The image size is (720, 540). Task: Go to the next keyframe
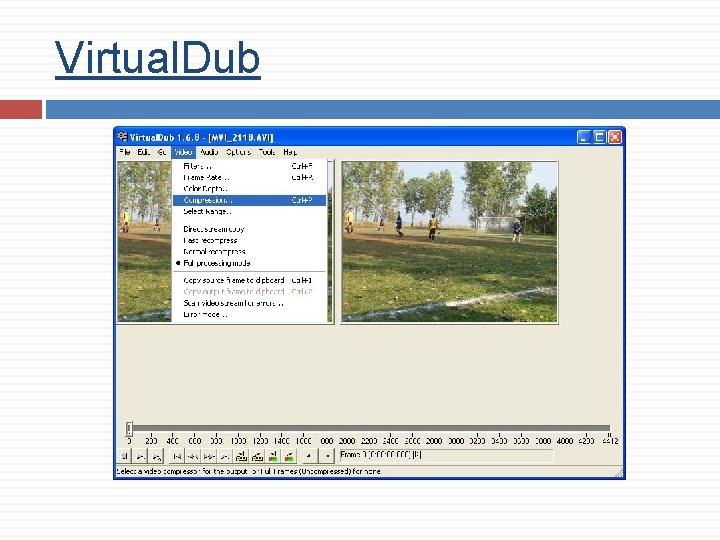coord(257,456)
